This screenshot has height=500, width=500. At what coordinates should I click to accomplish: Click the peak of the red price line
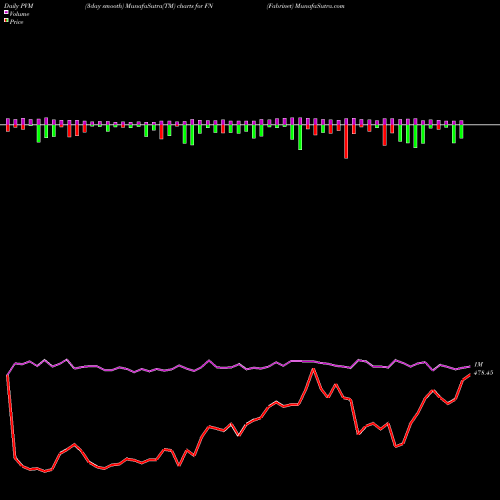pyautogui.click(x=313, y=369)
